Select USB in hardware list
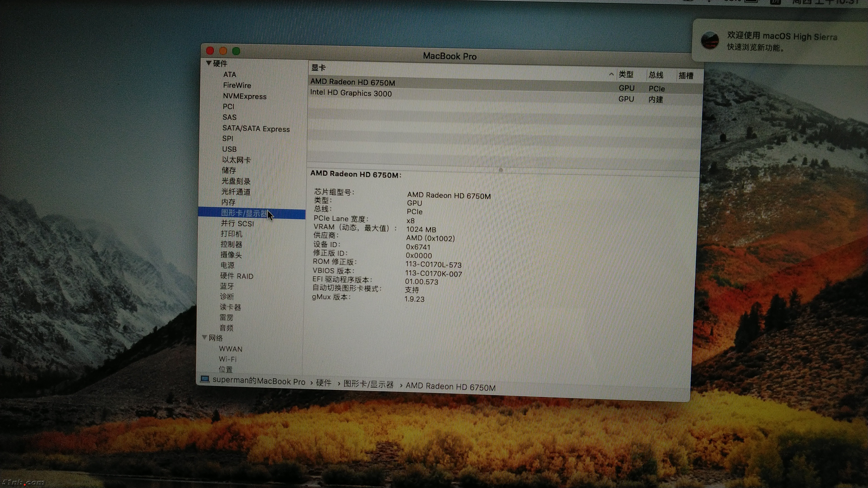 [229, 149]
